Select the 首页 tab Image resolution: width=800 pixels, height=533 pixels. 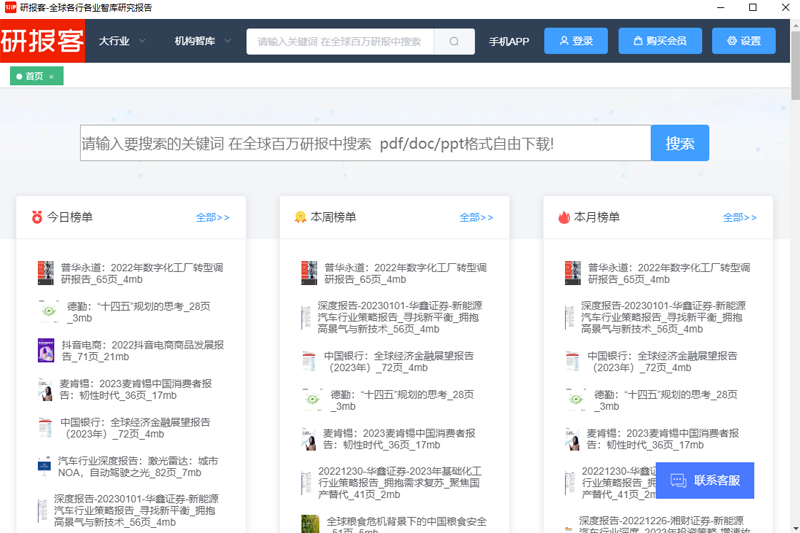(33, 76)
